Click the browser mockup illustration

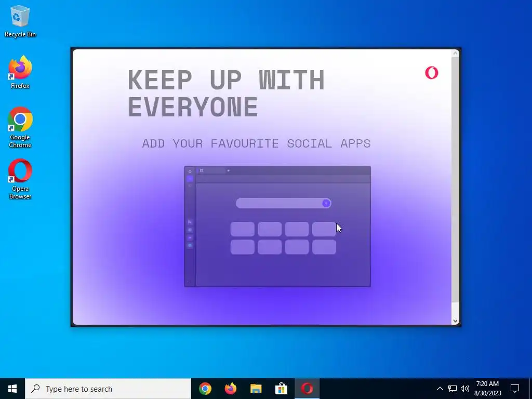click(x=277, y=227)
